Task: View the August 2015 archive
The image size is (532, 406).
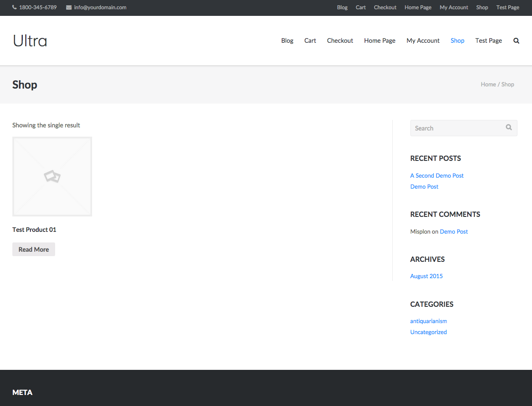Action: (x=426, y=276)
